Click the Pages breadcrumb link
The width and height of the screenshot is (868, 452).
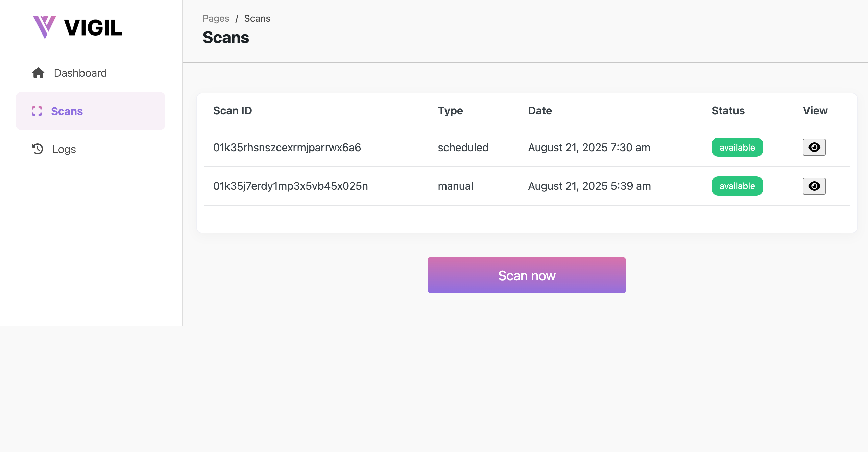point(216,18)
